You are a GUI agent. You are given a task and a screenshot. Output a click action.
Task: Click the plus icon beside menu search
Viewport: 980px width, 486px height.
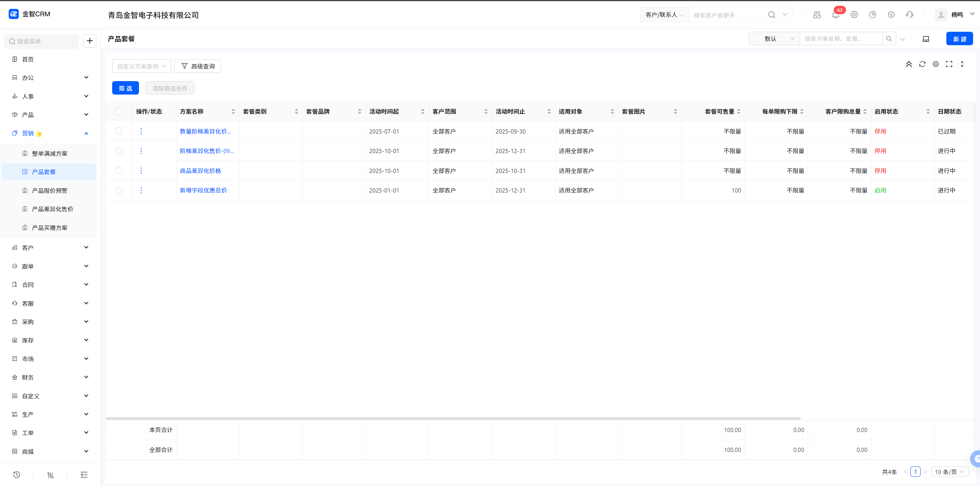pyautogui.click(x=90, y=41)
